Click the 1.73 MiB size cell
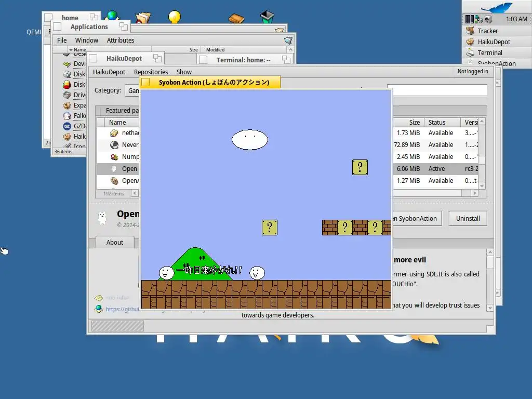Image resolution: width=532 pixels, height=399 pixels. [408, 133]
